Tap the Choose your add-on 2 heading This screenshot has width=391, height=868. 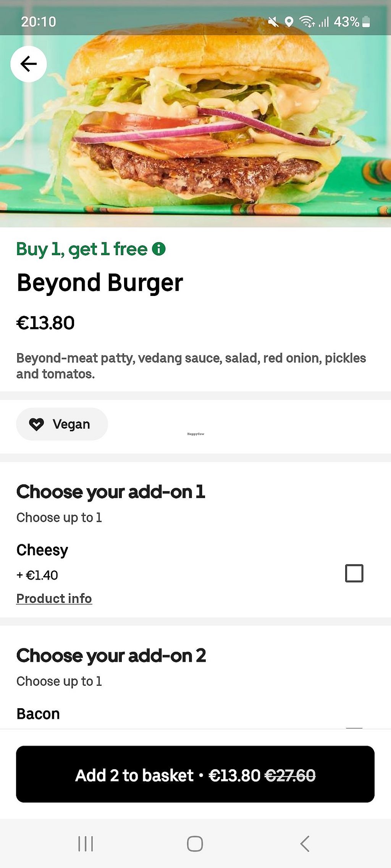(x=111, y=656)
